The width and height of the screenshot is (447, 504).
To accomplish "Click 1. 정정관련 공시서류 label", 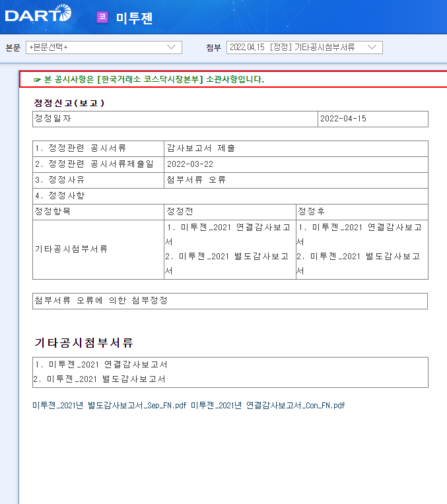I will [x=81, y=148].
